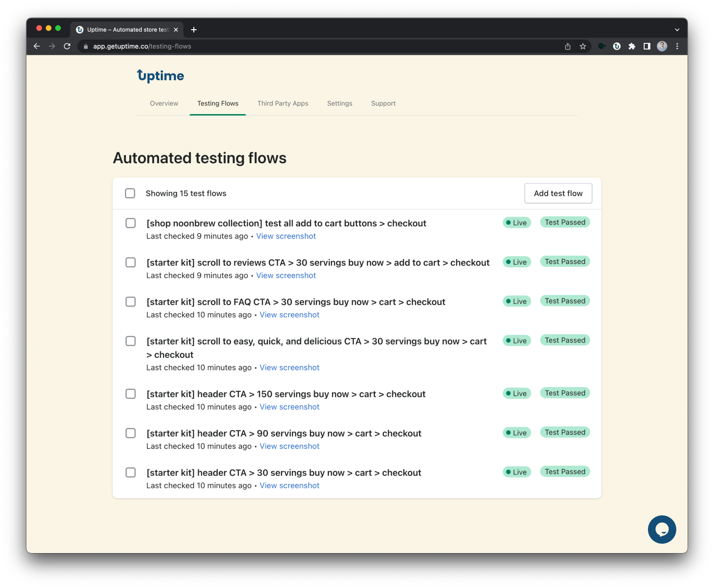This screenshot has width=714, height=588.
Task: Open the Support tab
Action: pos(383,103)
